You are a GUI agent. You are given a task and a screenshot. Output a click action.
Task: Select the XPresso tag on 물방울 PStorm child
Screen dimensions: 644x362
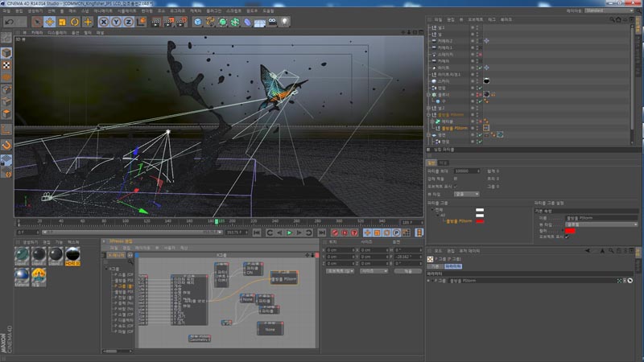(x=486, y=128)
